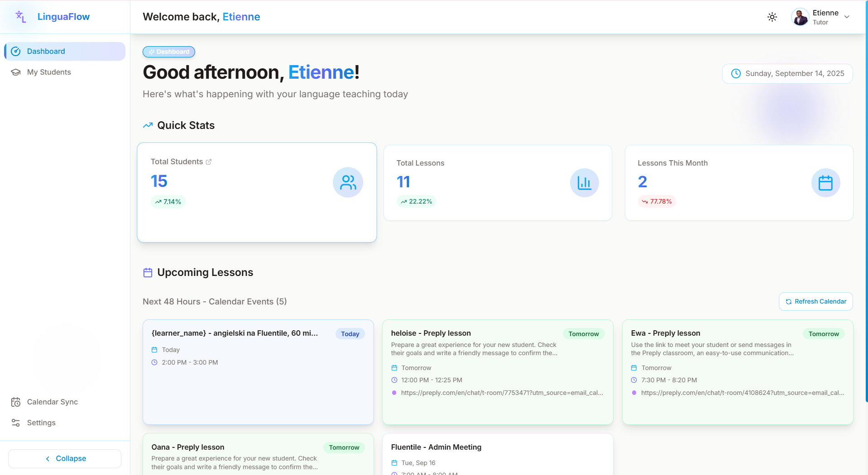Click the Total Lessons bar chart icon

pos(585,183)
